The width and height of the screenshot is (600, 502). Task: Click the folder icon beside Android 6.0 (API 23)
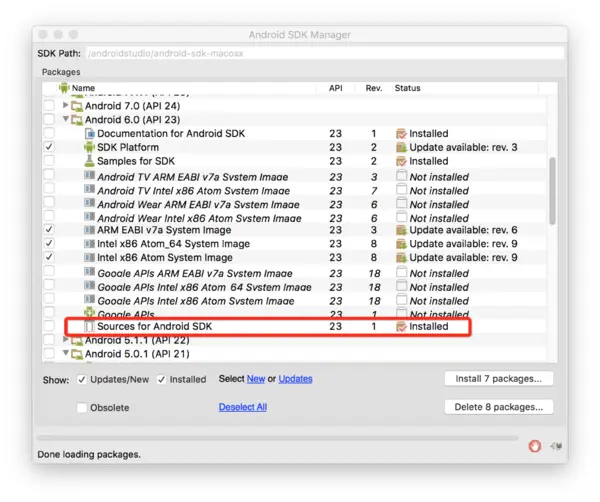click(x=77, y=120)
